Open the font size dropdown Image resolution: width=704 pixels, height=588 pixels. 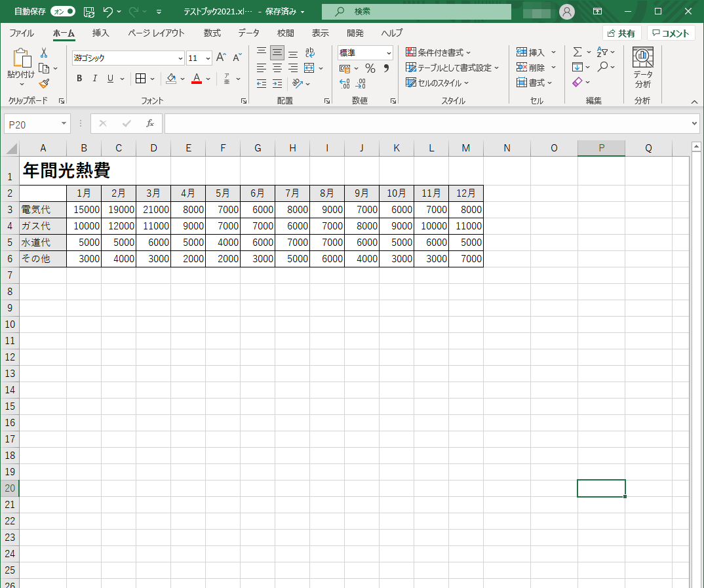click(x=208, y=58)
